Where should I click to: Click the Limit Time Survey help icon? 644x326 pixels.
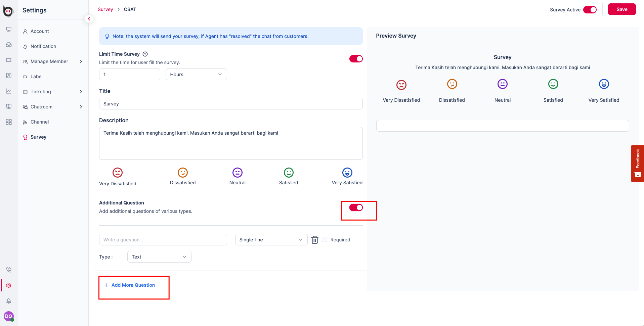tap(145, 54)
